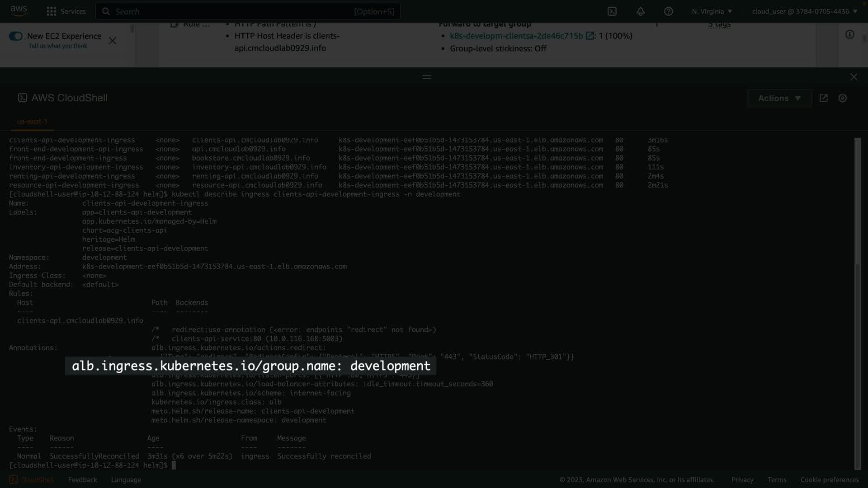Select the us-east-1 terminal tab
Viewport: 868px width, 488px height.
[32, 122]
